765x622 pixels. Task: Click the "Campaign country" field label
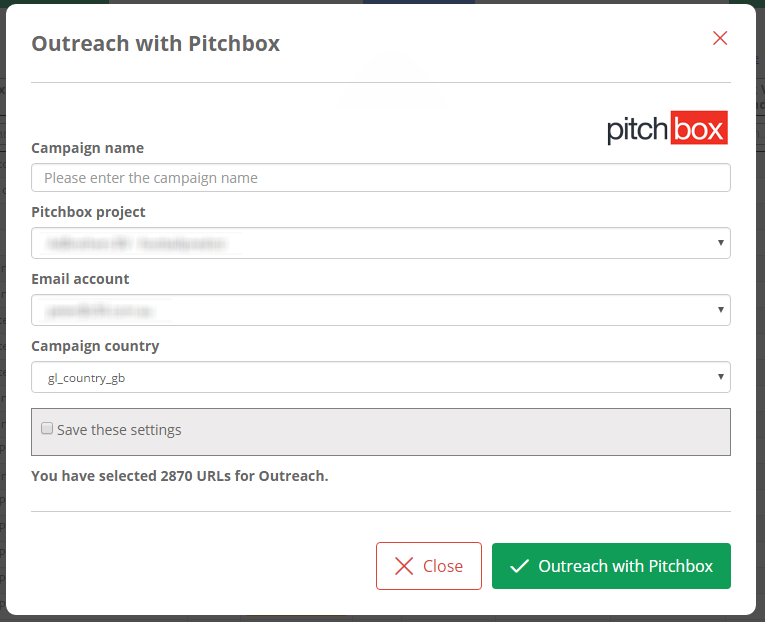pos(95,346)
